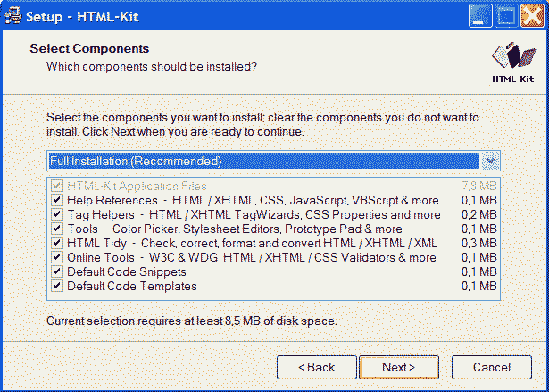Viewport: 549px width, 392px height.
Task: Click the Next button
Action: [x=399, y=367]
